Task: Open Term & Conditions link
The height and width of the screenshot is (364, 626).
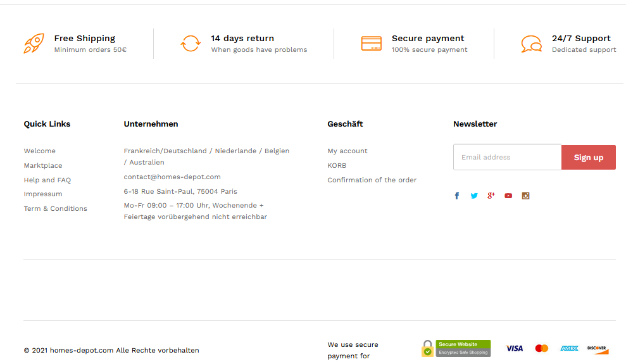Action: point(55,208)
